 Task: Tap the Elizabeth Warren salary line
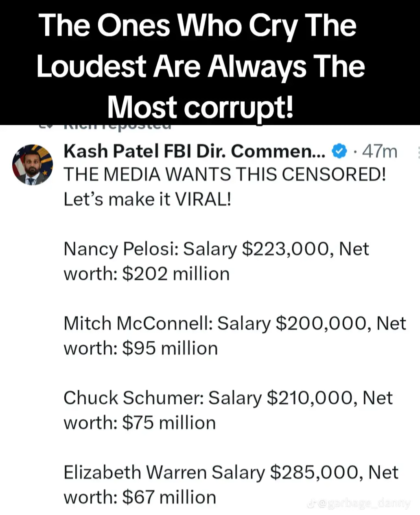tap(231, 472)
